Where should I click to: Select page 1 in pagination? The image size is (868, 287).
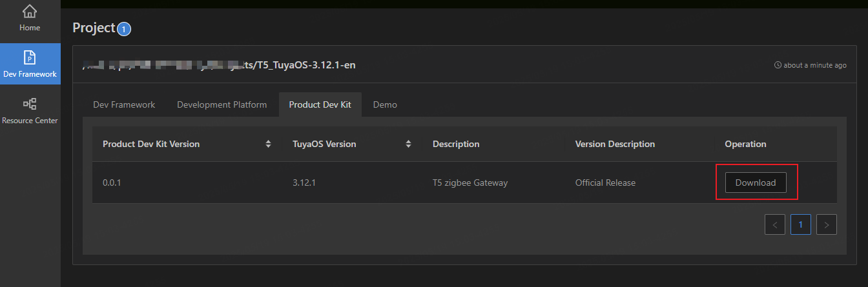click(x=801, y=224)
